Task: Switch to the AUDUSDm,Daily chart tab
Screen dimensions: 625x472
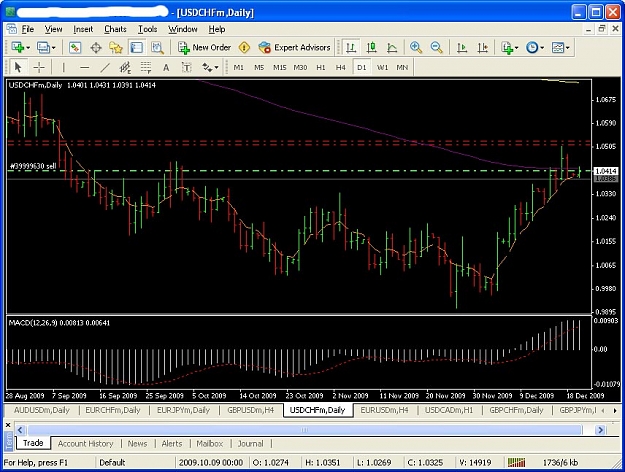Action: pos(42,410)
